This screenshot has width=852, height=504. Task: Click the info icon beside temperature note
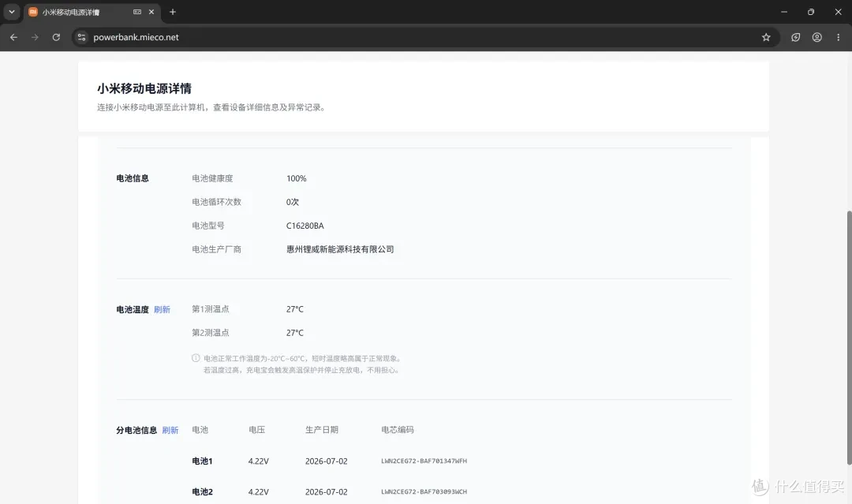coord(196,358)
